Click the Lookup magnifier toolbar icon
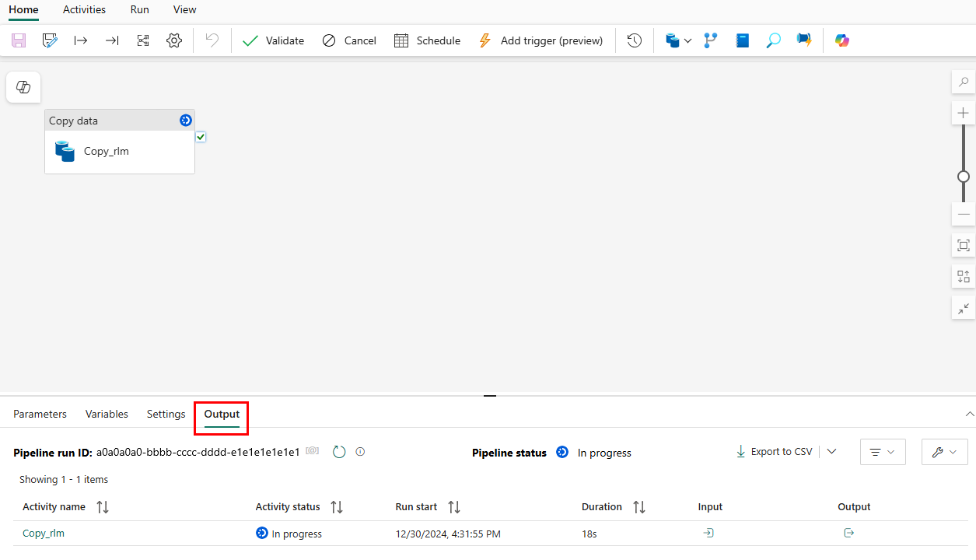The width and height of the screenshot is (976, 560). tap(773, 40)
